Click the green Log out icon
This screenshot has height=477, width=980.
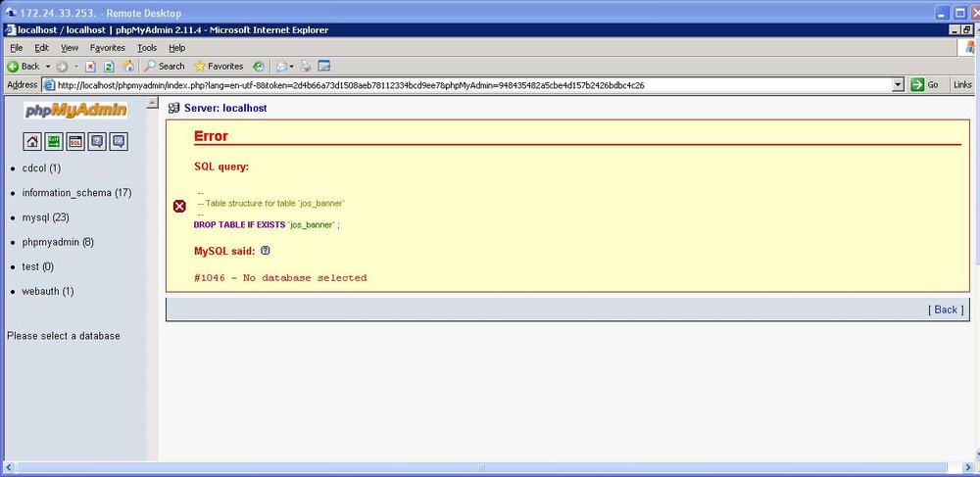(54, 142)
